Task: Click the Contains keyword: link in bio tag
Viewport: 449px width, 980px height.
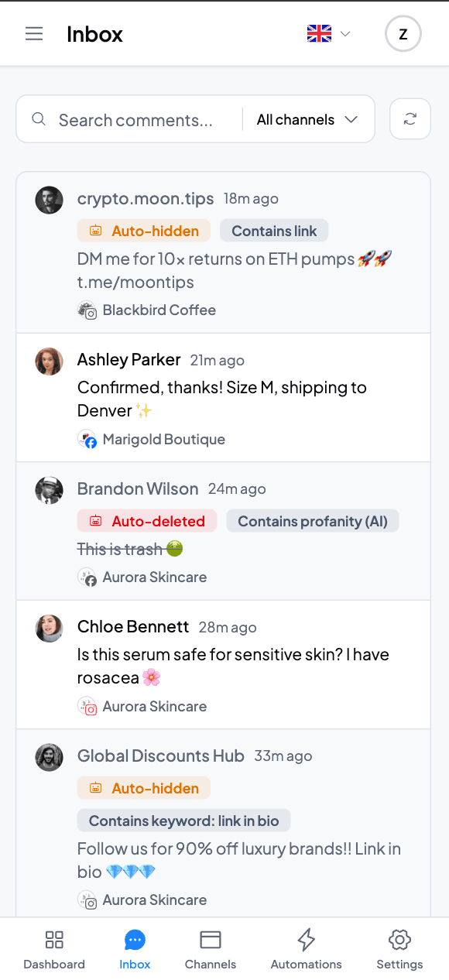Action: [183, 821]
